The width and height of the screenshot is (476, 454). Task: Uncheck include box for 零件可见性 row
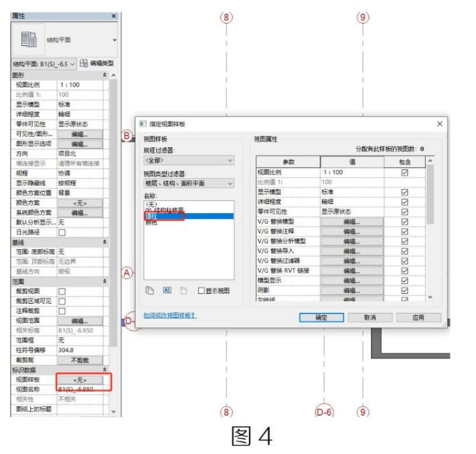click(404, 212)
